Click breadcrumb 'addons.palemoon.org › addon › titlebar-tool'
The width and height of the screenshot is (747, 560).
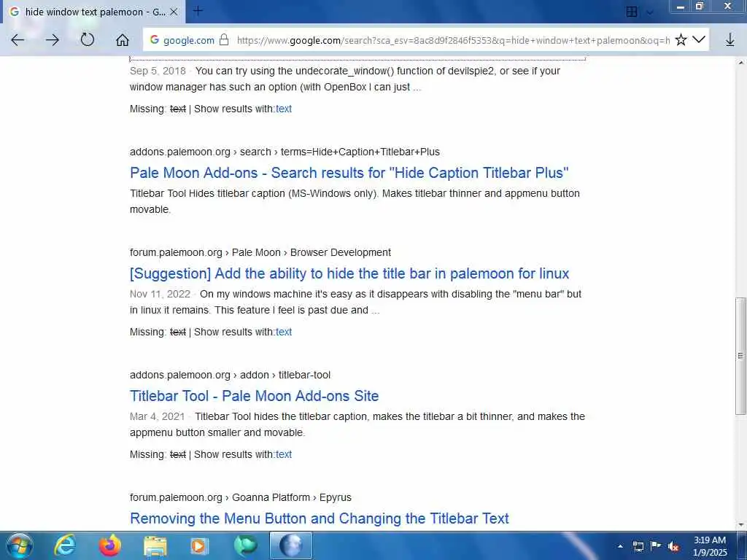[x=230, y=375]
